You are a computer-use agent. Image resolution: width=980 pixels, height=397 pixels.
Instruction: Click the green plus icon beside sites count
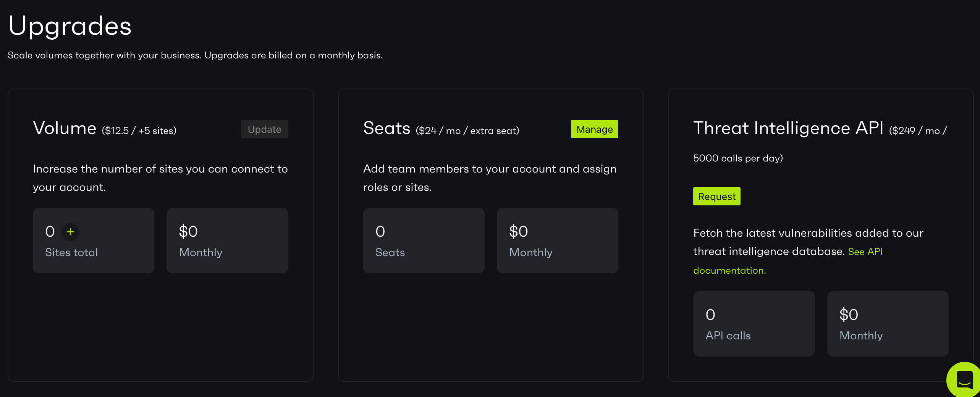coord(70,232)
